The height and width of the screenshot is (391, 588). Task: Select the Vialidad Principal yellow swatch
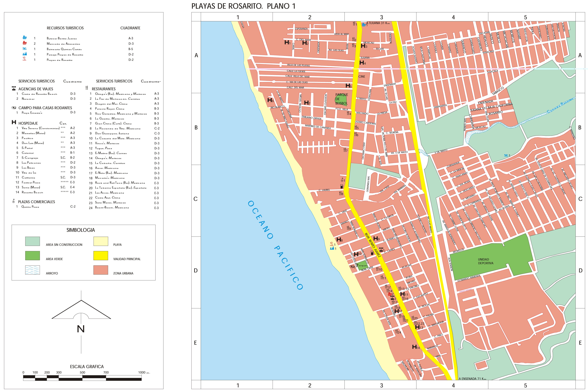[101, 256]
